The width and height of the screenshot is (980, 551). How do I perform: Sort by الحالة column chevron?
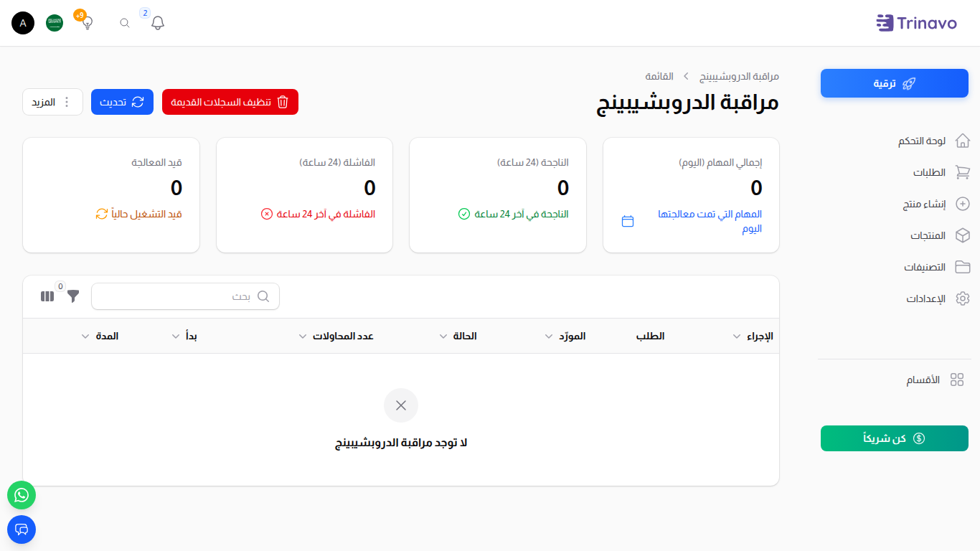pyautogui.click(x=443, y=336)
